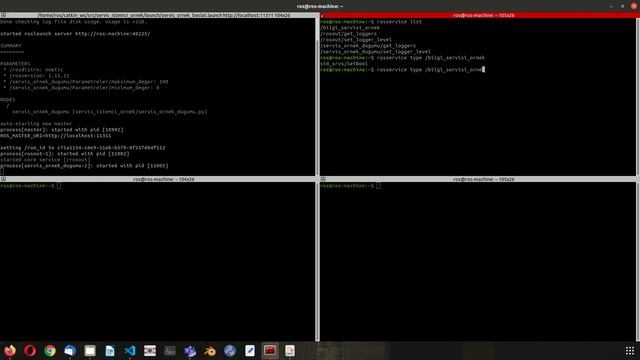
Task: Click the 'NODES' heading
Action: click(x=8, y=100)
